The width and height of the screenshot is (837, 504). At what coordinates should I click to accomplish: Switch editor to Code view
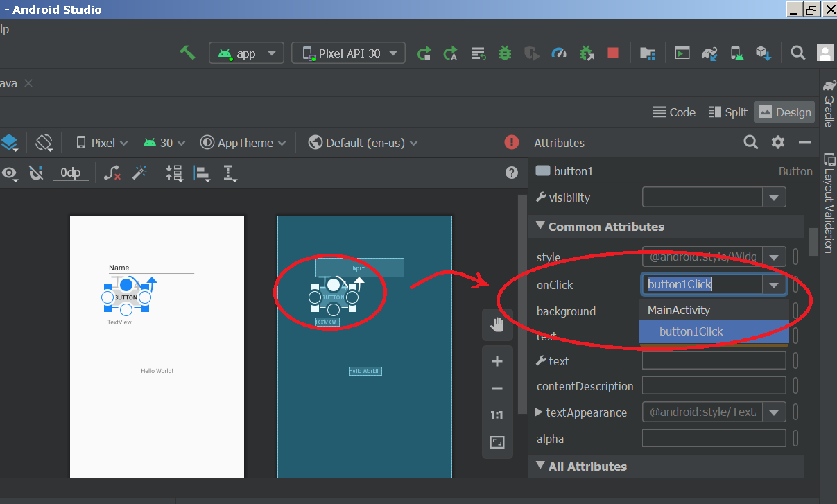coord(674,112)
